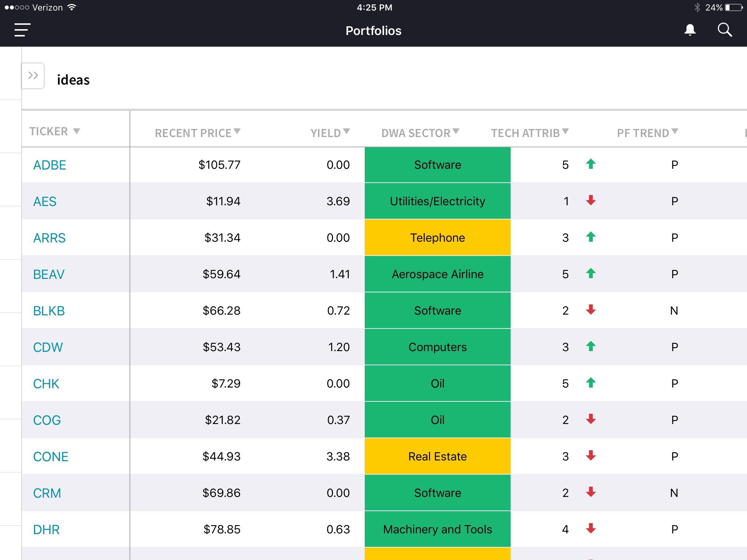
Task: Select the Oil sector cell for COG
Action: click(x=438, y=420)
